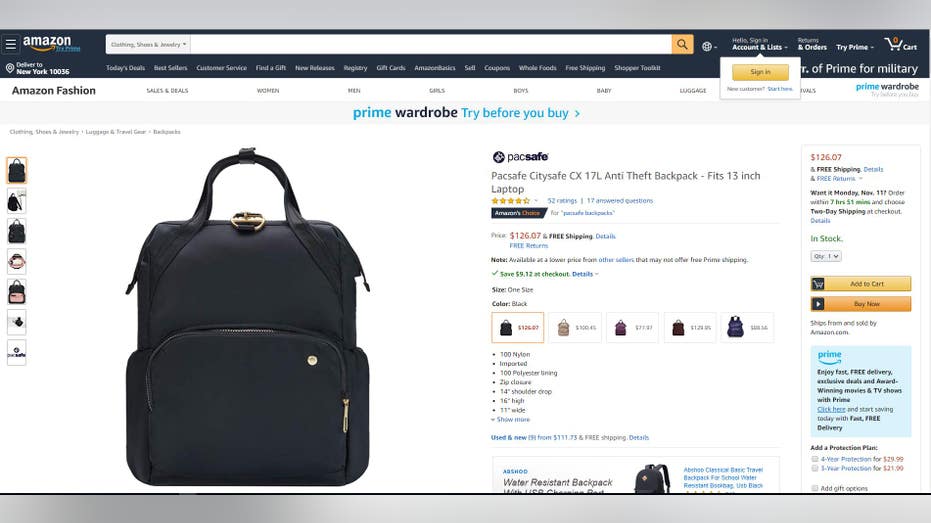The height and width of the screenshot is (523, 931).
Task: Click the globe language icon
Action: coord(709,46)
